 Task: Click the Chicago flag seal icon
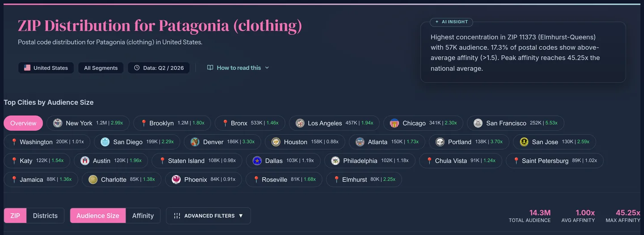pos(394,123)
